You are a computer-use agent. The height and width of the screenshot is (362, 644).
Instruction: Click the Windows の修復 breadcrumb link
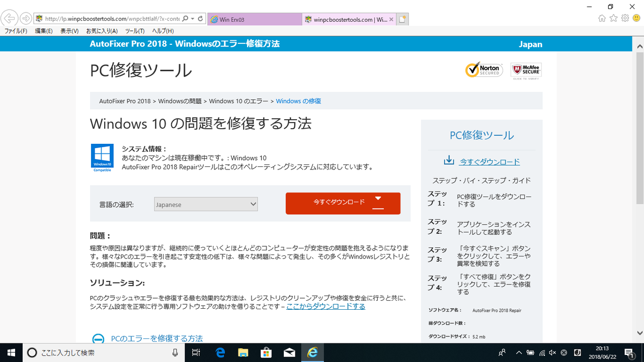point(298,101)
